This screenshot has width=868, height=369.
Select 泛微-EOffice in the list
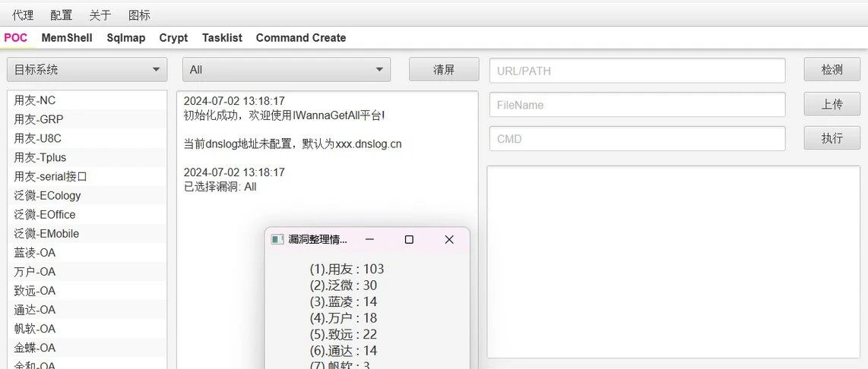tap(87, 215)
